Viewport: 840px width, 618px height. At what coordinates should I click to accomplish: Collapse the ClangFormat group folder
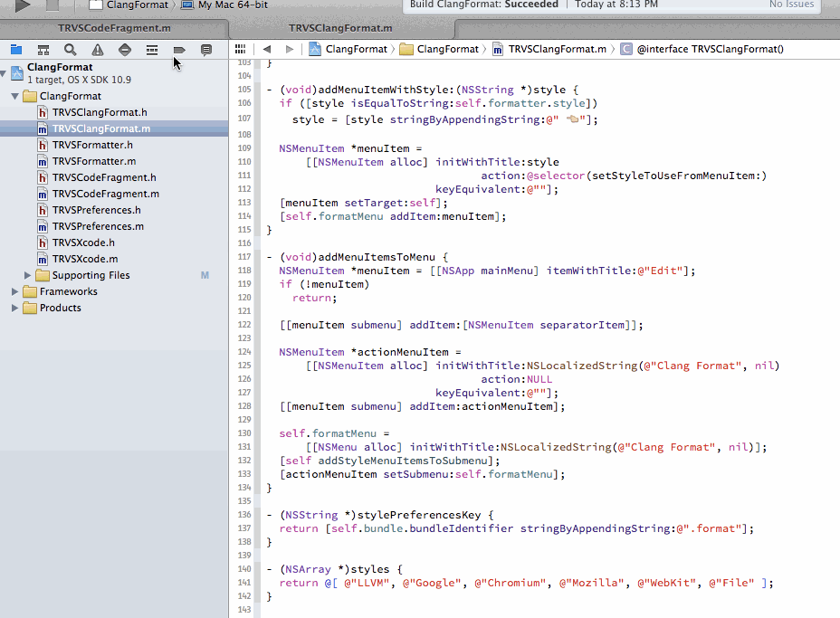[x=15, y=97]
